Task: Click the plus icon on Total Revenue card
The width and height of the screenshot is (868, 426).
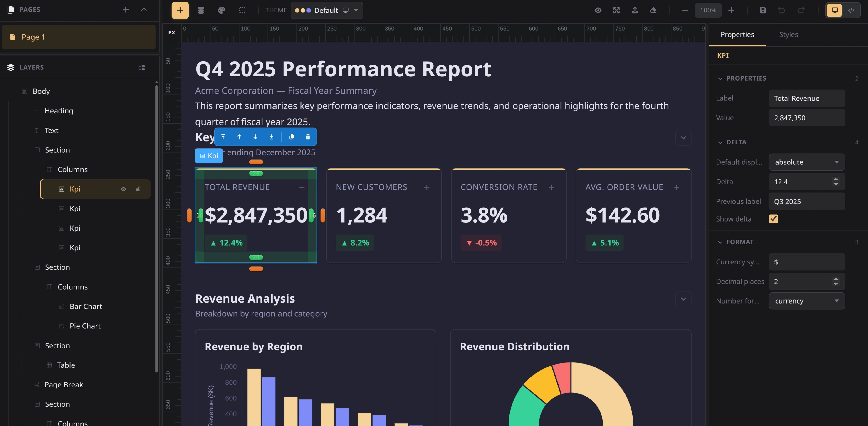Action: coord(302,187)
